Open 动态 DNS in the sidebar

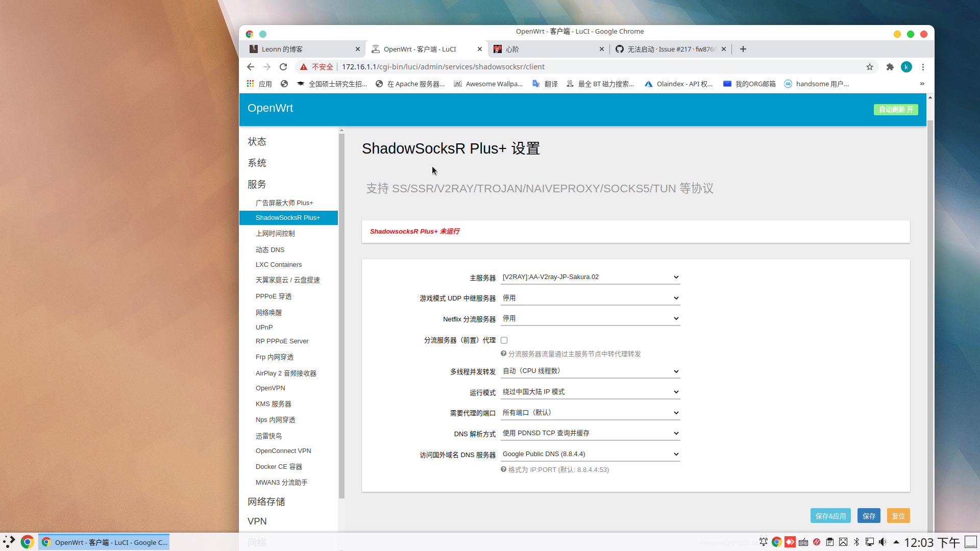tap(270, 249)
